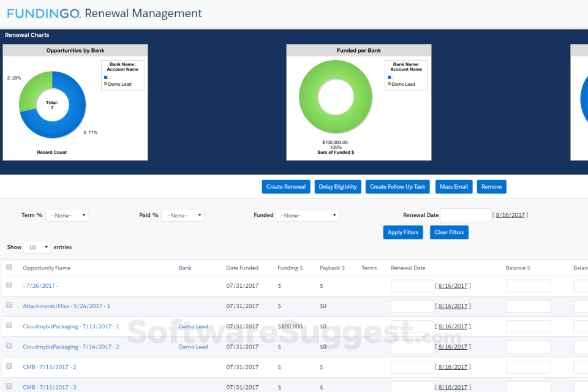Screen dimensions: 588x392
Task: Open the Demo Lead bank link, first occurrence
Action: pos(193,326)
